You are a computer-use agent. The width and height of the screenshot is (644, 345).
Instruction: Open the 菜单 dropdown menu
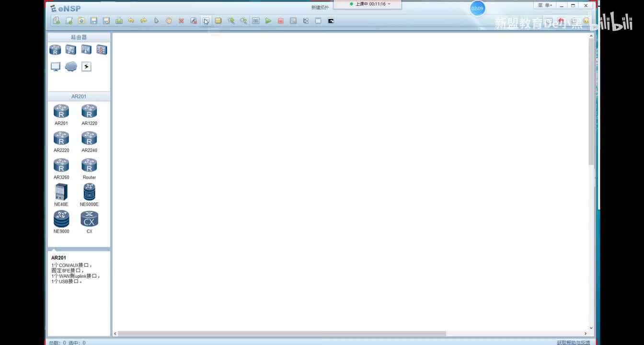coord(545,5)
